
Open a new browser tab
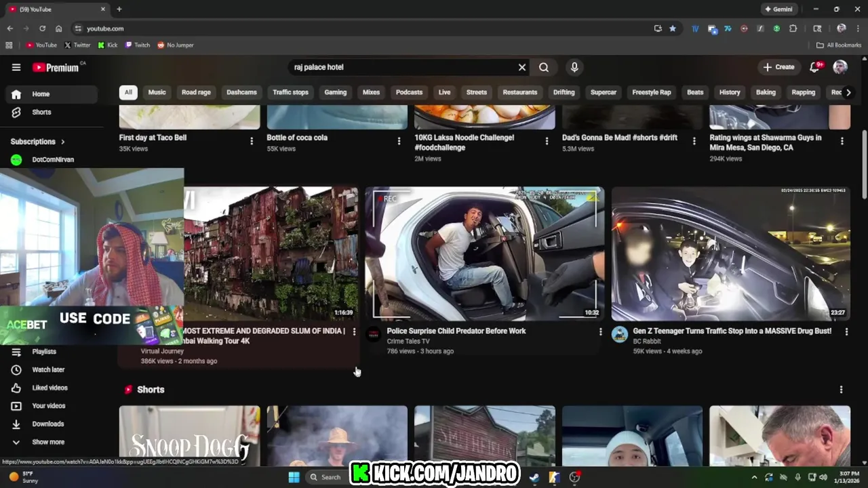119,9
